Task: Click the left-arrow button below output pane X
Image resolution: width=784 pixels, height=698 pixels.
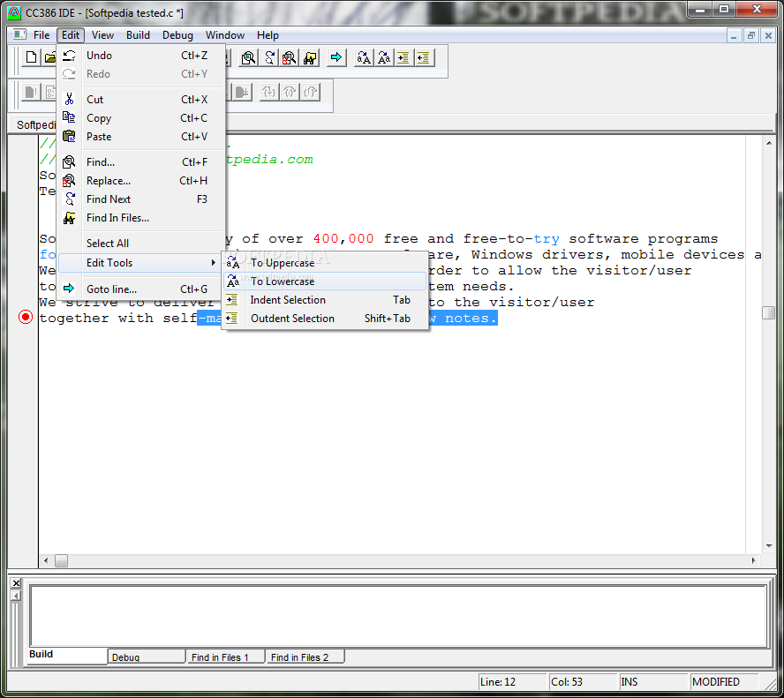Action: point(16,596)
